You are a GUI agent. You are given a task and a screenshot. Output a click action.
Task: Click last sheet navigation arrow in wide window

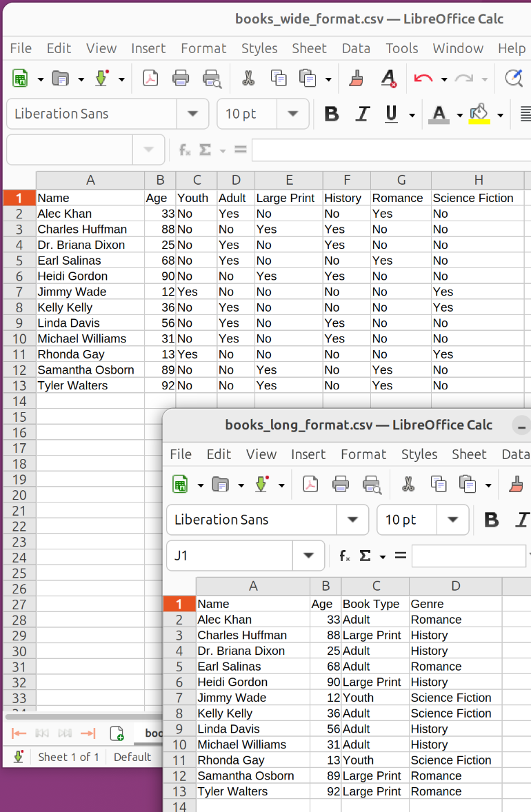pos(88,733)
